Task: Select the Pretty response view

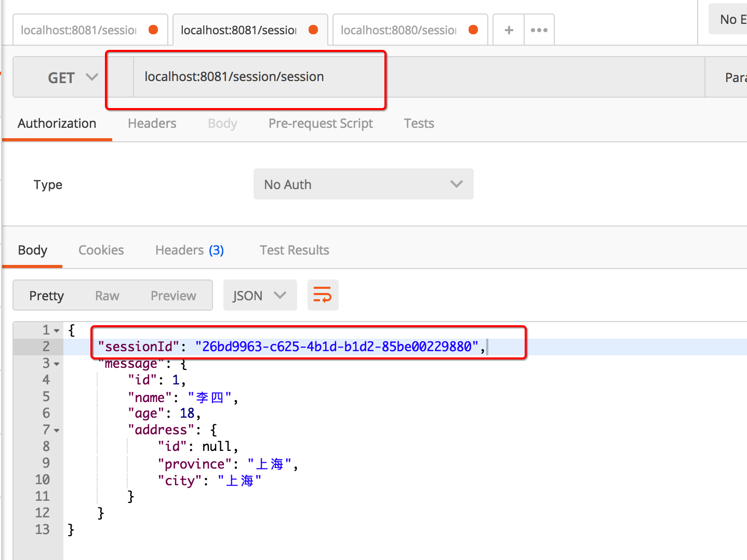Action: pyautogui.click(x=46, y=296)
